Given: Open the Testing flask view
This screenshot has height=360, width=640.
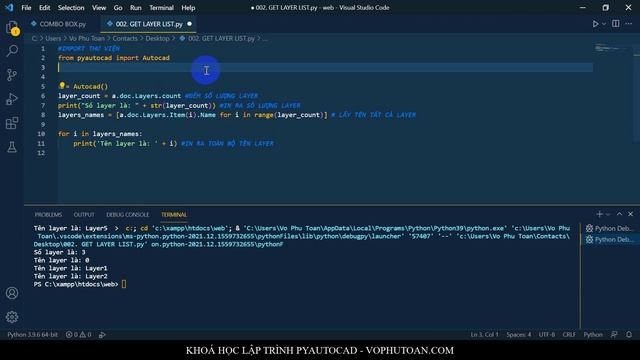Looking at the screenshot, I should click(12, 147).
